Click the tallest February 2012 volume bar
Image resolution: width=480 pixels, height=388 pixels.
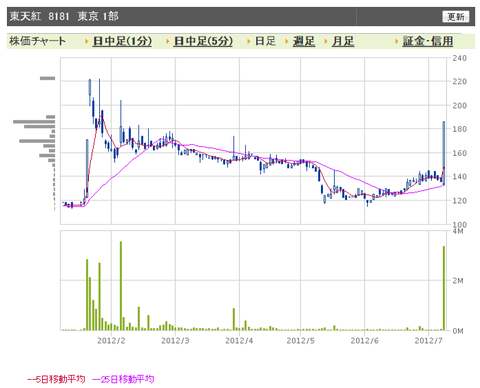(x=121, y=286)
